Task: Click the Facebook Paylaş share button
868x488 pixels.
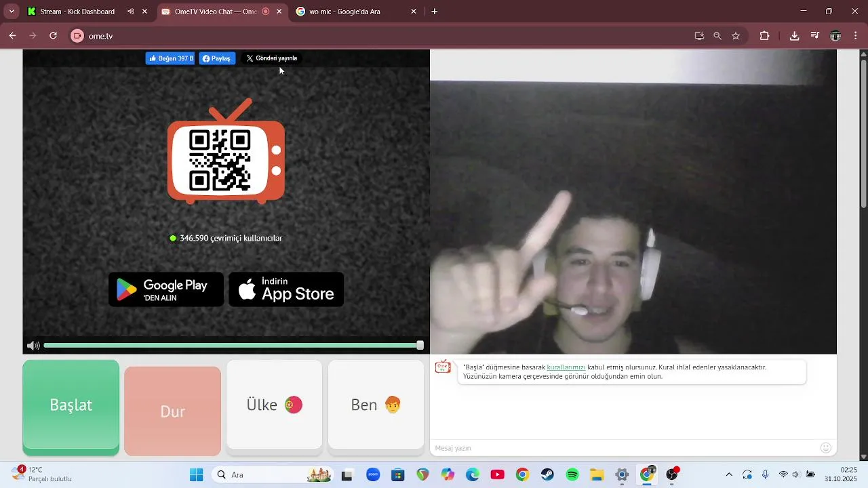Action: click(217, 58)
